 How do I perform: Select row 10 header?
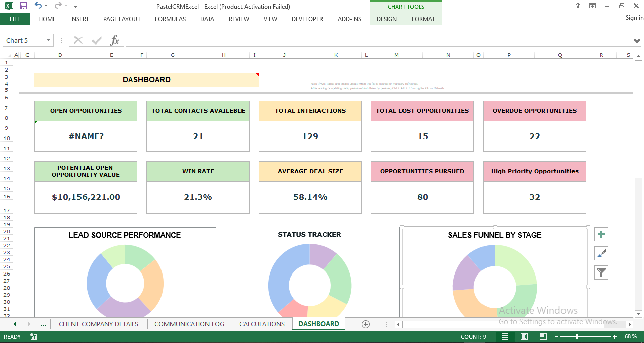(6, 138)
